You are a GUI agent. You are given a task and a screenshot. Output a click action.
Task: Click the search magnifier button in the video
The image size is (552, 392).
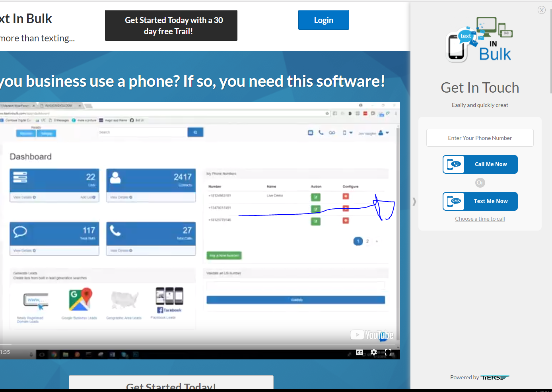(x=195, y=132)
